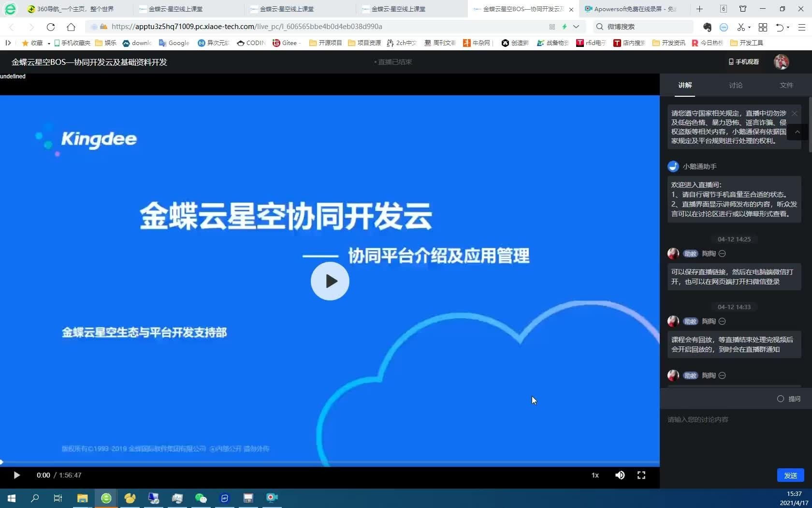Change playback speed 1x setting
The height and width of the screenshot is (508, 812).
coord(595,475)
